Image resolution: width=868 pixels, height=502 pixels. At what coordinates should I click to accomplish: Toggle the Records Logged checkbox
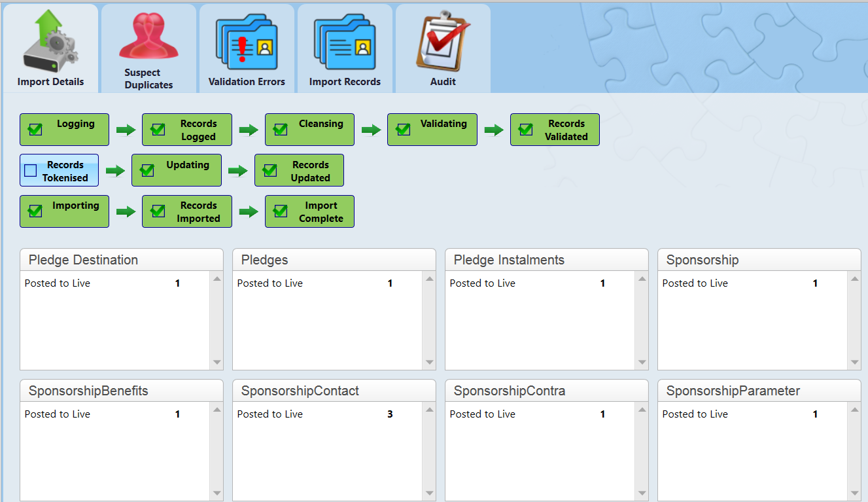tap(158, 129)
